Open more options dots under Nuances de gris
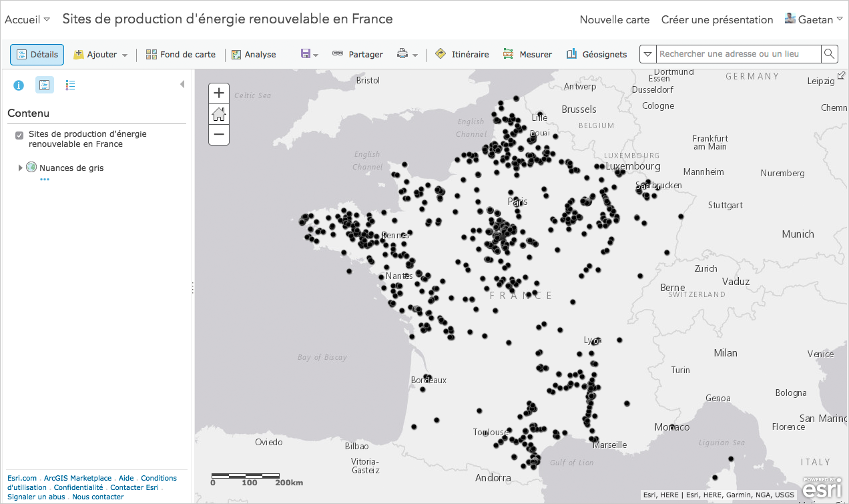 (x=45, y=180)
